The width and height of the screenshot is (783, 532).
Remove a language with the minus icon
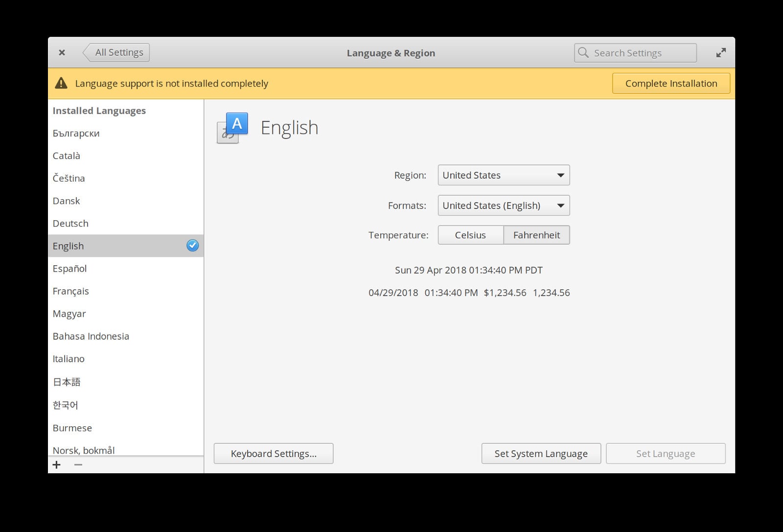point(77,465)
